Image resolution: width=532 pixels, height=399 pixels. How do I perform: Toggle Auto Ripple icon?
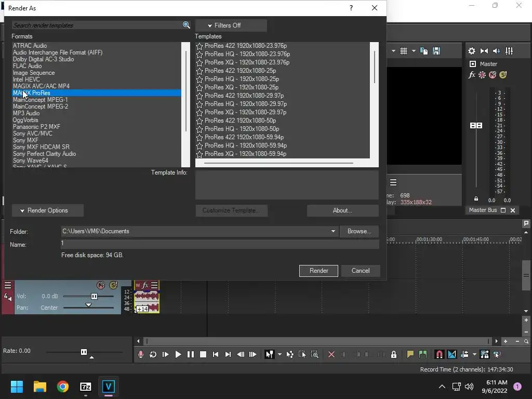(x=464, y=354)
